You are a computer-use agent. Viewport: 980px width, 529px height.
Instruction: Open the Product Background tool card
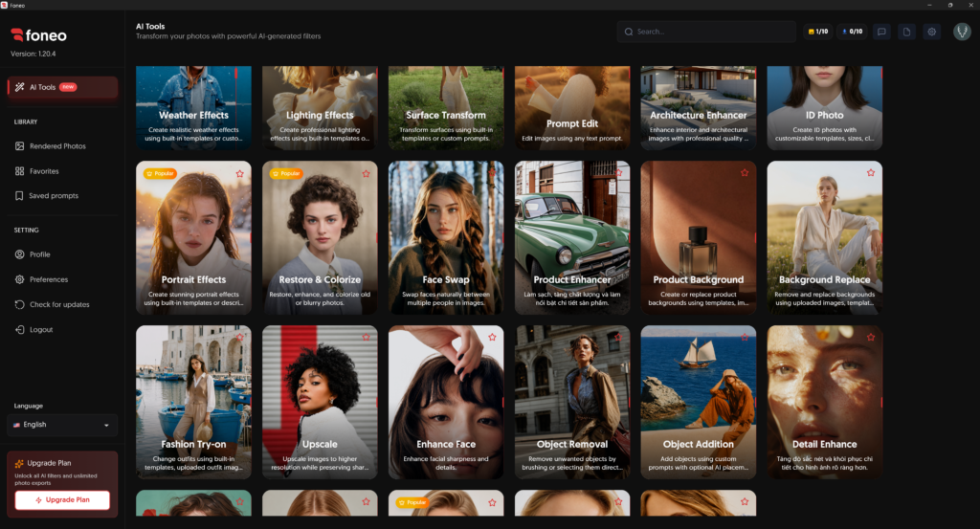point(698,238)
